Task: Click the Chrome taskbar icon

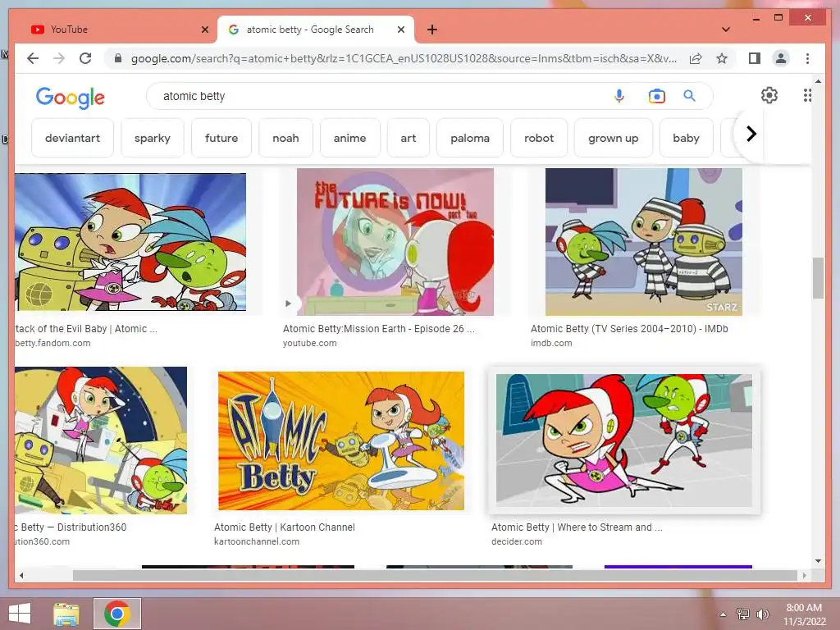Action: 117,614
